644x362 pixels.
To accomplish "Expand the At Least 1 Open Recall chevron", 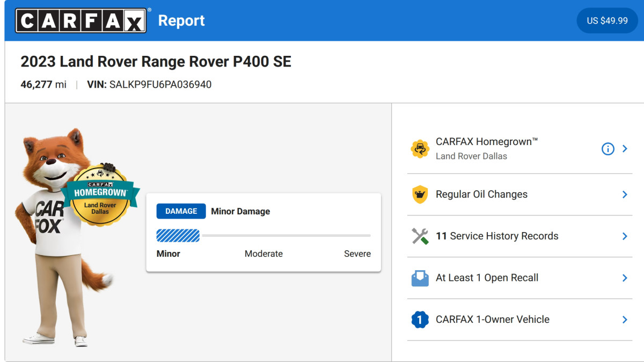I will (x=625, y=278).
